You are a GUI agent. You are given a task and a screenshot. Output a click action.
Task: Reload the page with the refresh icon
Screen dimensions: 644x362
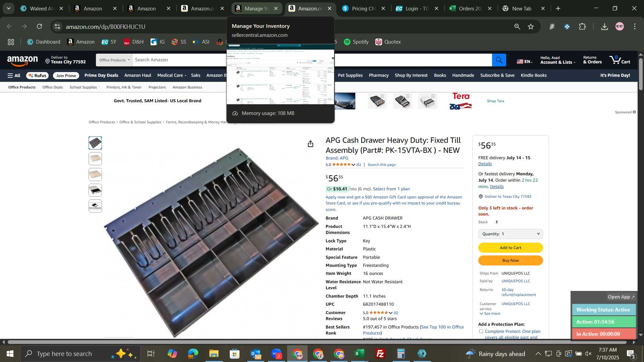[x=40, y=26]
